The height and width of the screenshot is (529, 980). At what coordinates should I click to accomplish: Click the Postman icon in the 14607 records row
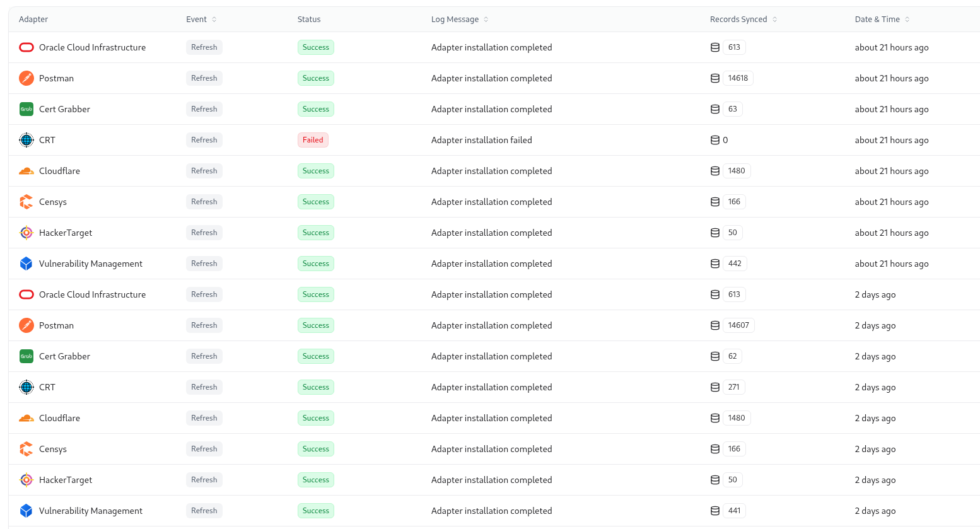click(x=26, y=325)
